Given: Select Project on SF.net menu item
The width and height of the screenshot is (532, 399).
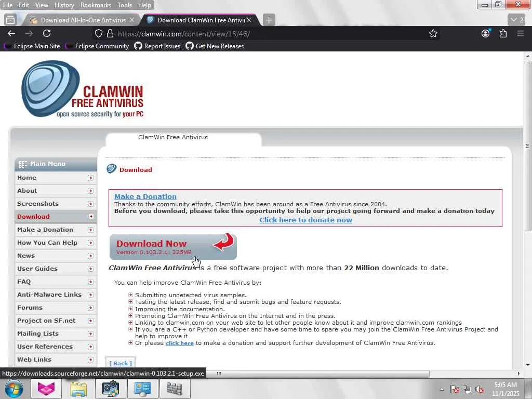Looking at the screenshot, I should click(x=56, y=320).
